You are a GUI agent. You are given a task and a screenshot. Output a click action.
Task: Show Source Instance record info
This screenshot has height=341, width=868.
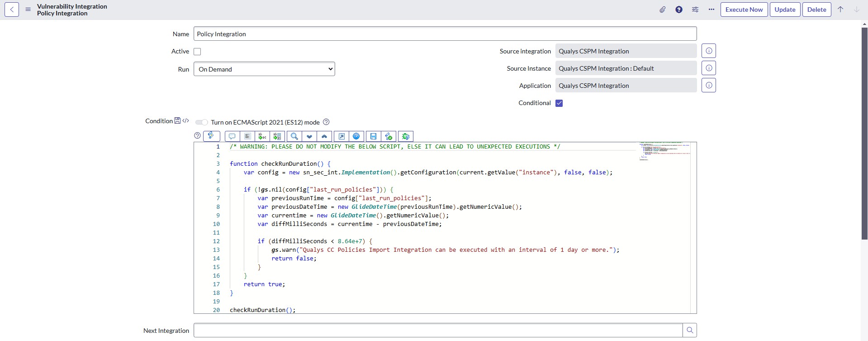(x=709, y=68)
